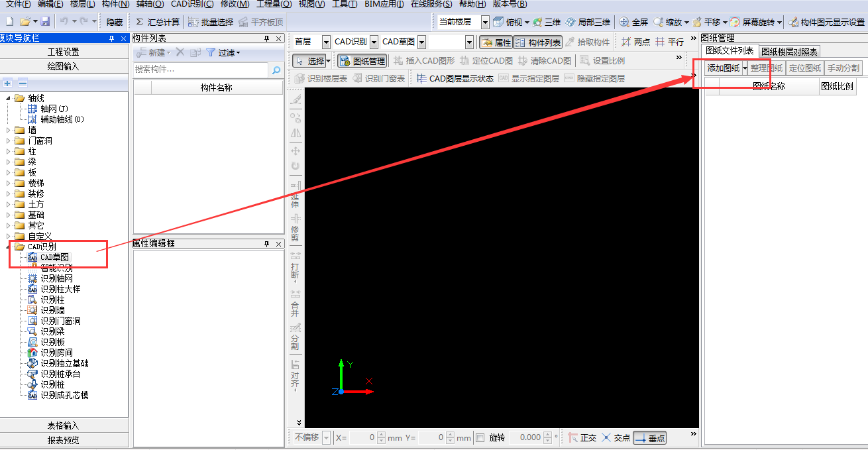Expand 墙 tree node
This screenshot has height=450, width=868.
click(9, 130)
